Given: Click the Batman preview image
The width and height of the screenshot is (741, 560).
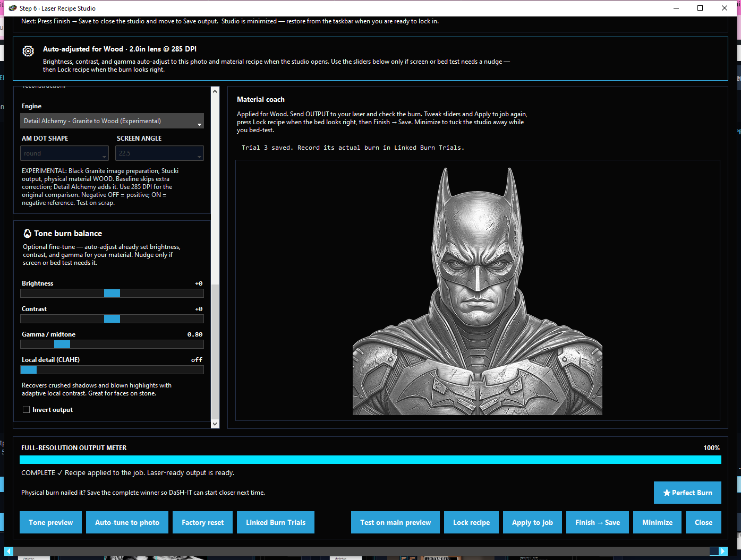Looking at the screenshot, I should (x=478, y=291).
